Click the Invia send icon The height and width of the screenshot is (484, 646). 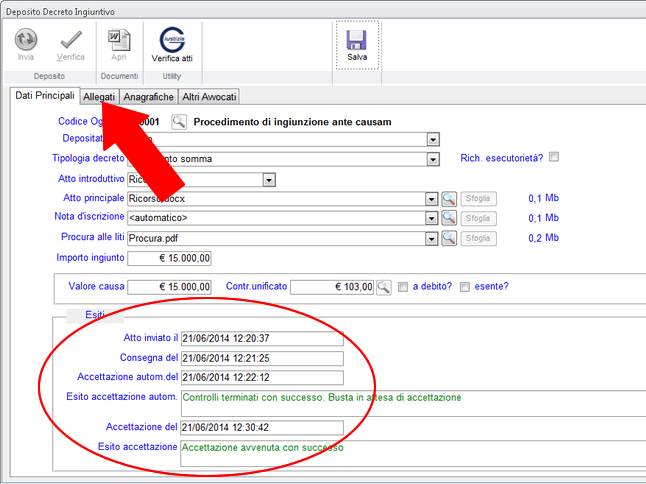tap(26, 40)
